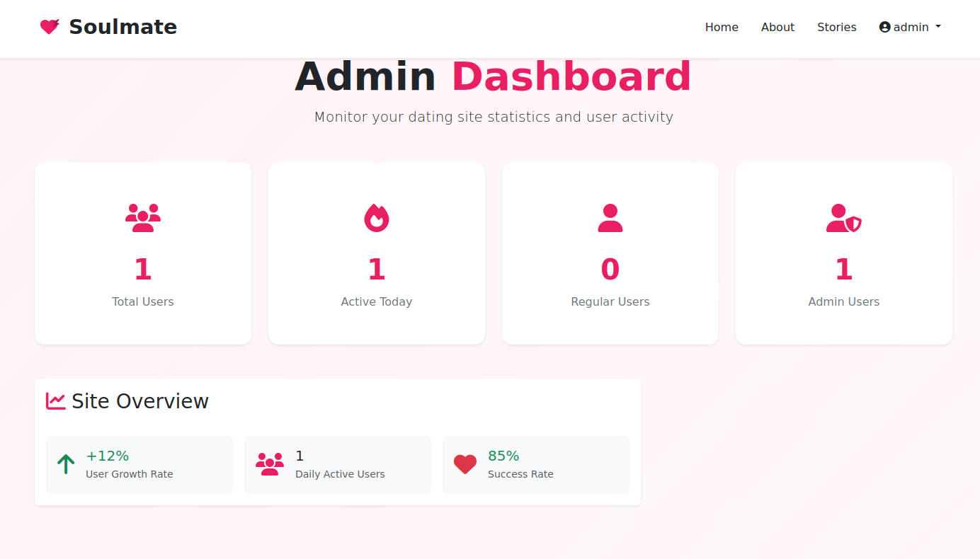Open the About page
The image size is (980, 559).
[x=777, y=27]
